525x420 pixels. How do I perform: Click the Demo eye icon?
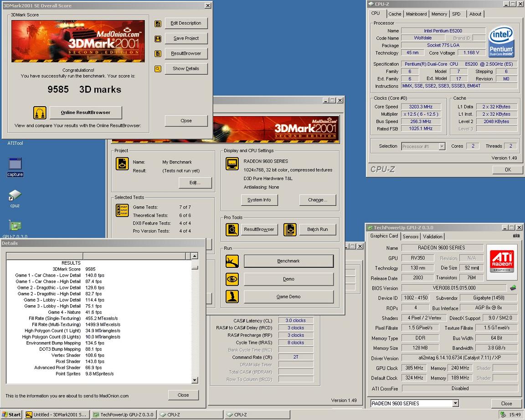(232, 279)
